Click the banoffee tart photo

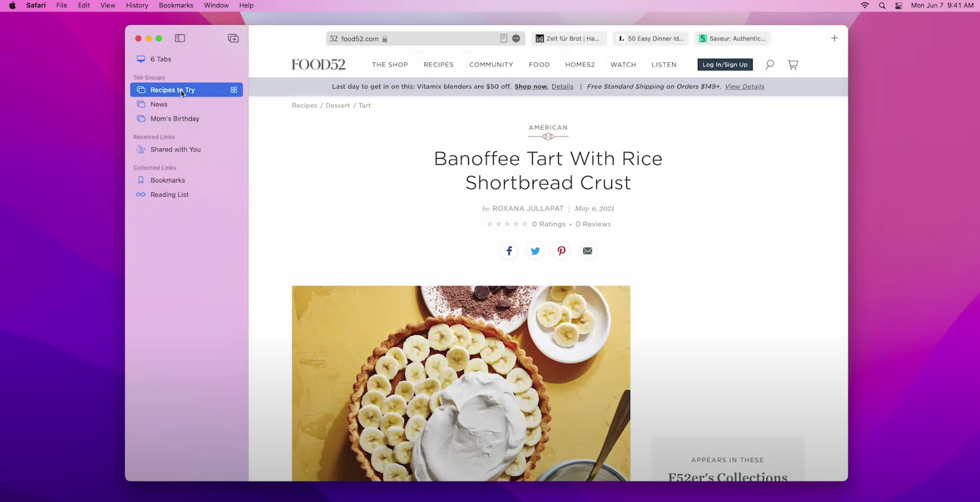coord(461,383)
